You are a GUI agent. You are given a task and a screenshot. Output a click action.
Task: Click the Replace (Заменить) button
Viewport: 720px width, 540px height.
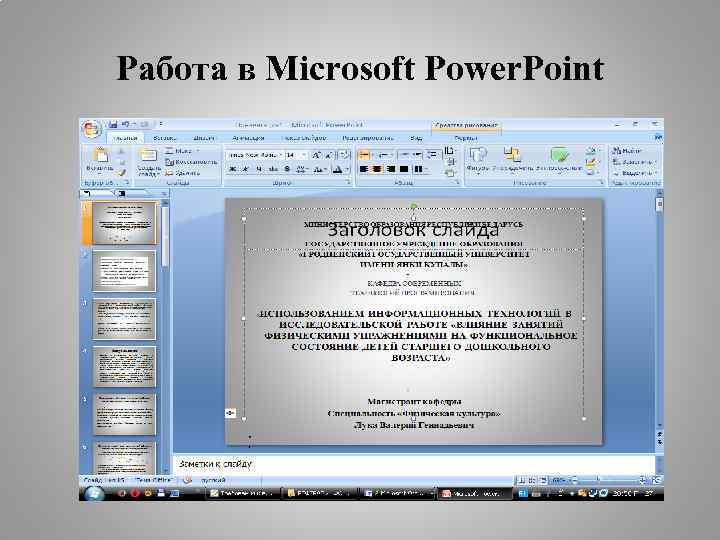click(634, 162)
